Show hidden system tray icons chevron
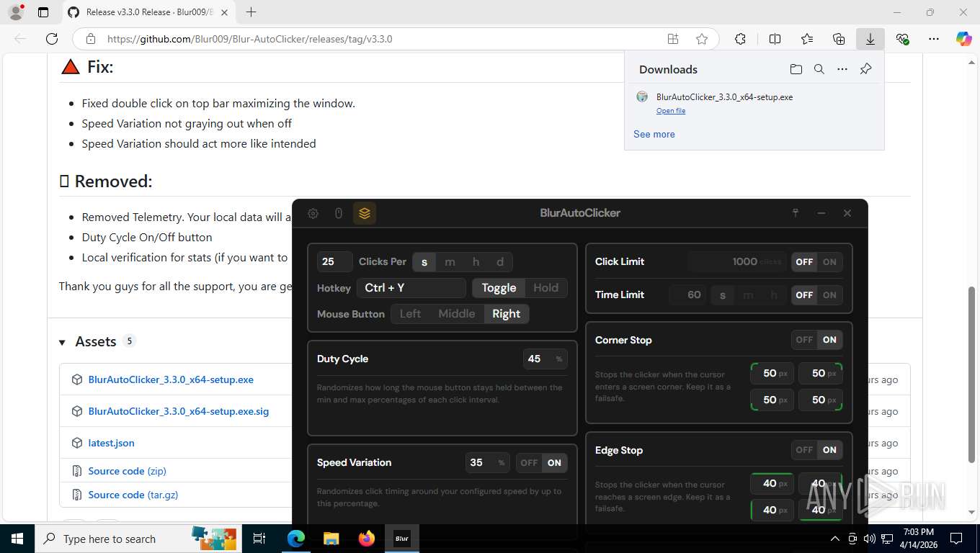The image size is (980, 553). coord(835,539)
